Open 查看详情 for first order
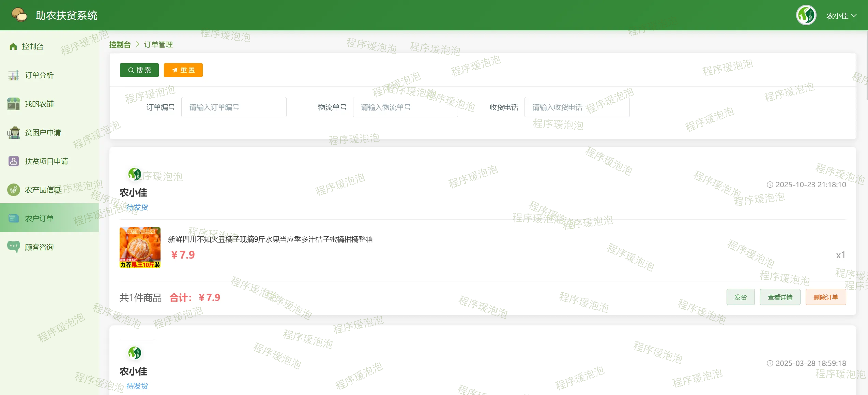The width and height of the screenshot is (868, 395). coord(780,297)
